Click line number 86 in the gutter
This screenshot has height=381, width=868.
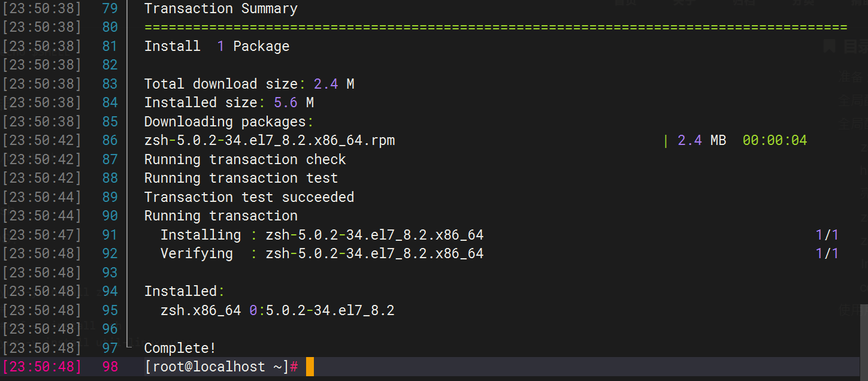click(110, 141)
